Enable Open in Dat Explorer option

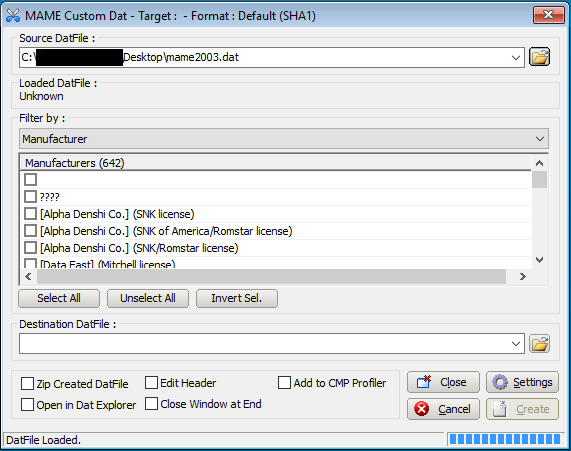[27, 405]
